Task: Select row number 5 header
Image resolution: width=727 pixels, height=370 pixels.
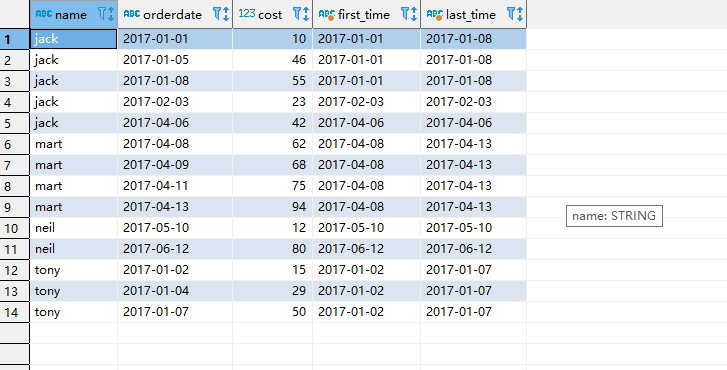Action: [x=15, y=123]
